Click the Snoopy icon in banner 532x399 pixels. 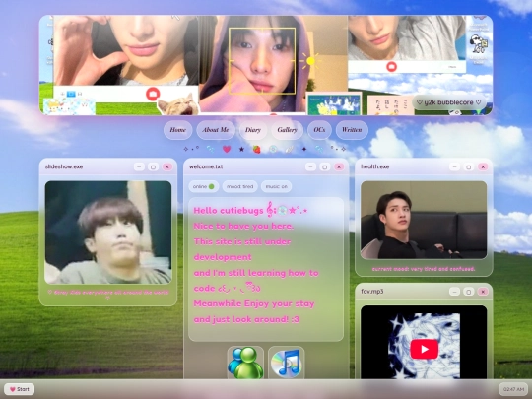coord(479,44)
